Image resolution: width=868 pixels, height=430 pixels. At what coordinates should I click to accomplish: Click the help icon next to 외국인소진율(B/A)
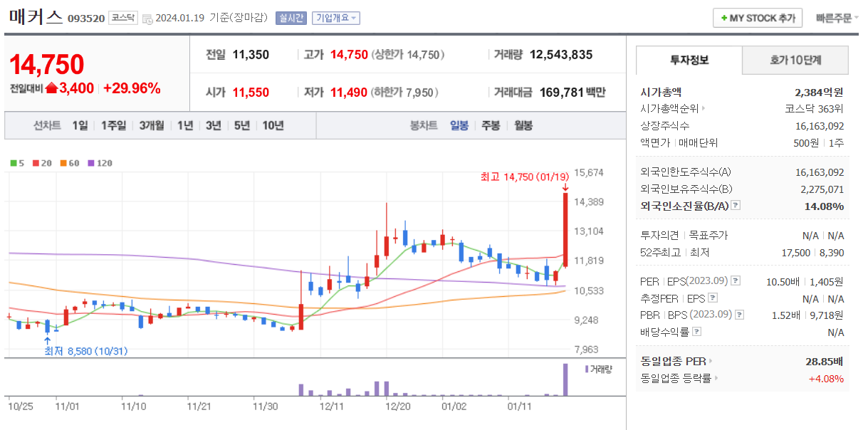(x=736, y=206)
